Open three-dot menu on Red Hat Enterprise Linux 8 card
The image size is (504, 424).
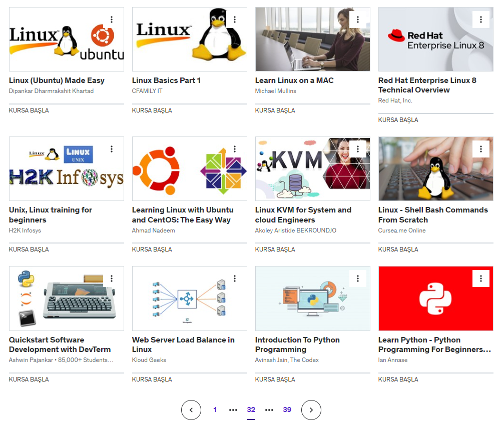(481, 19)
